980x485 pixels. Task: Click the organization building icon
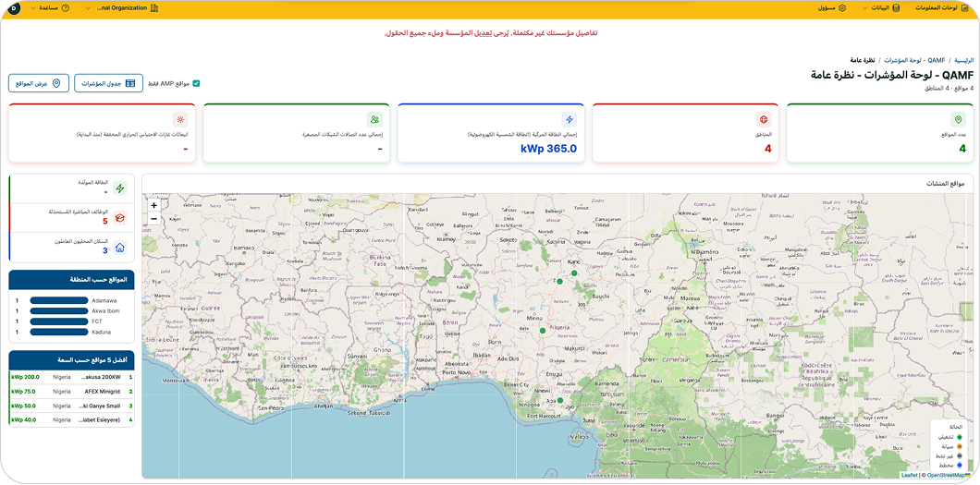[154, 7]
